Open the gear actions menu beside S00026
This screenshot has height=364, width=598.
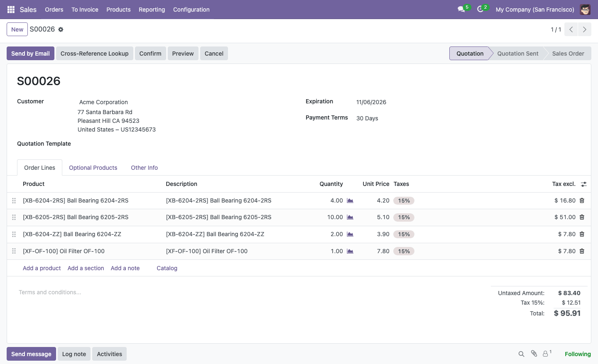61,29
